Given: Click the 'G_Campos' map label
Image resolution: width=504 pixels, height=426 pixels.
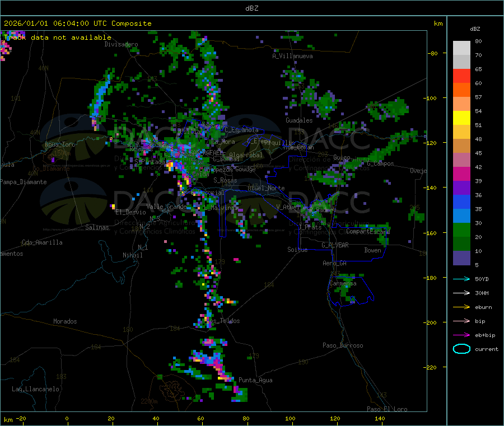Looking at the screenshot, I should point(380,163).
